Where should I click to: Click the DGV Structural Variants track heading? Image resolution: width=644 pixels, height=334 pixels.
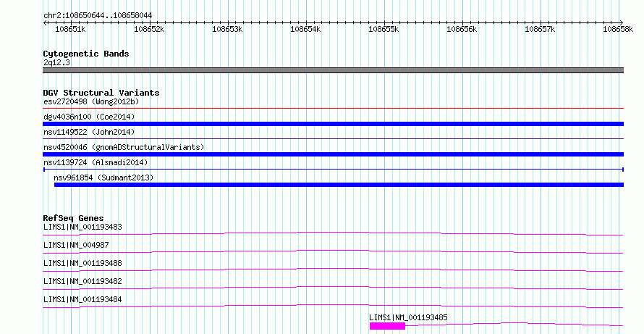pyautogui.click(x=101, y=93)
